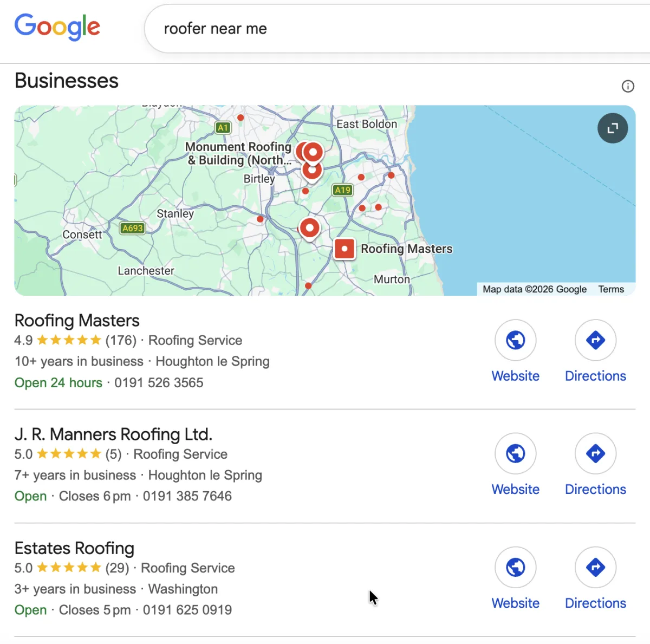Click the Google logo

tap(57, 27)
